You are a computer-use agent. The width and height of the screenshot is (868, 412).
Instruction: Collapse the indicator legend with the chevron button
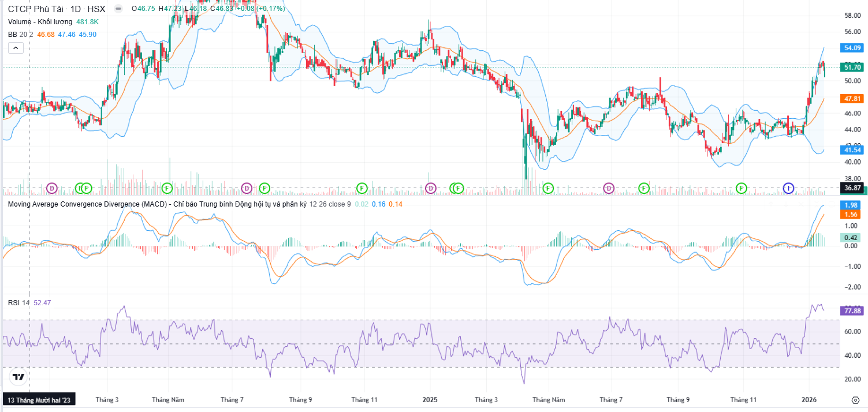point(15,48)
